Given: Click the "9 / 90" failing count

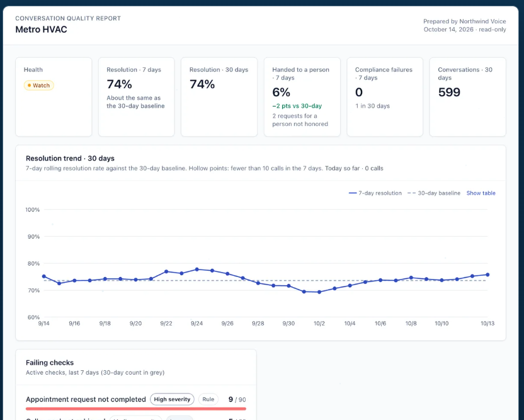Looking at the screenshot, I should 237,399.
